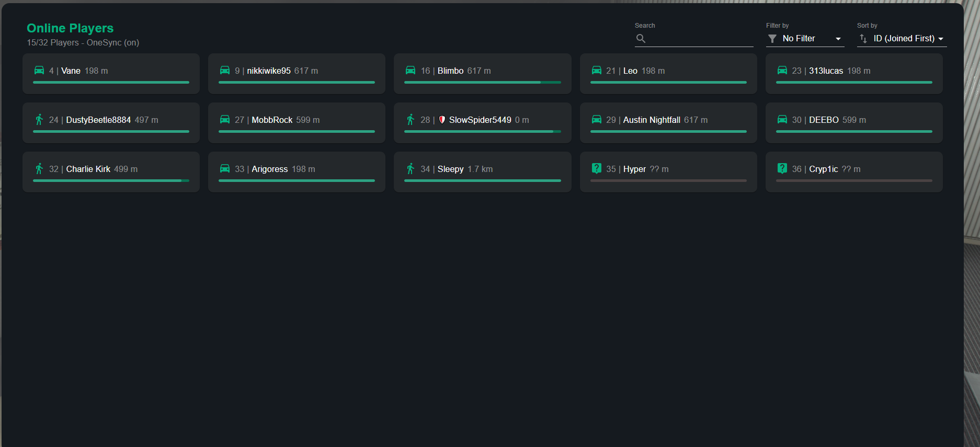This screenshot has width=980, height=447.
Task: Select the player name Austin Nightfall
Action: point(652,120)
